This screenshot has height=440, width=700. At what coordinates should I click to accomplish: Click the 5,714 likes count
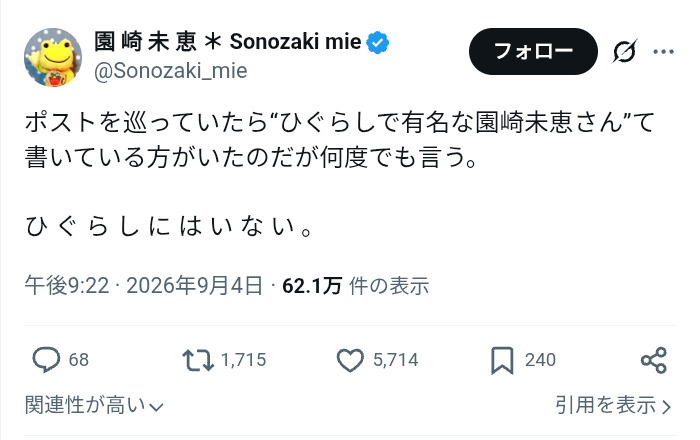click(396, 360)
